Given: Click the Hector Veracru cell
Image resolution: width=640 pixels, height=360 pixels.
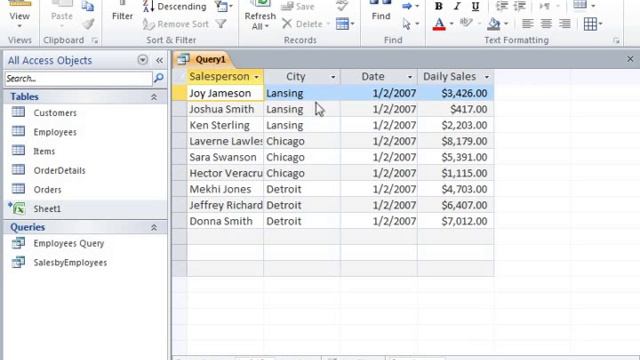Looking at the screenshot, I should (225, 173).
